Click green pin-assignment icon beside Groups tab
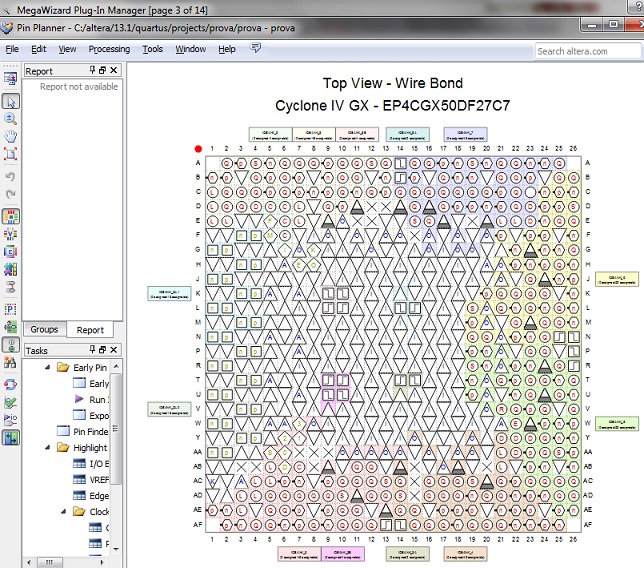 pyautogui.click(x=11, y=327)
